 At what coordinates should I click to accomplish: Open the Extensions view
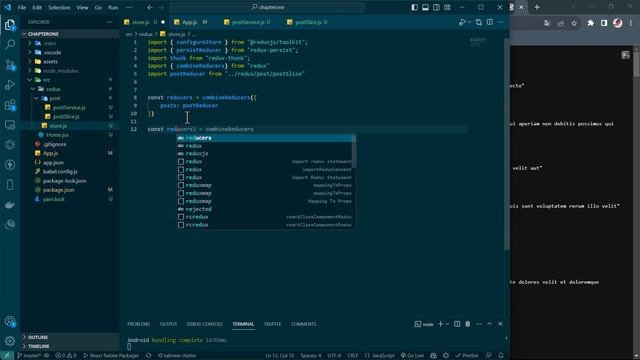10,105
